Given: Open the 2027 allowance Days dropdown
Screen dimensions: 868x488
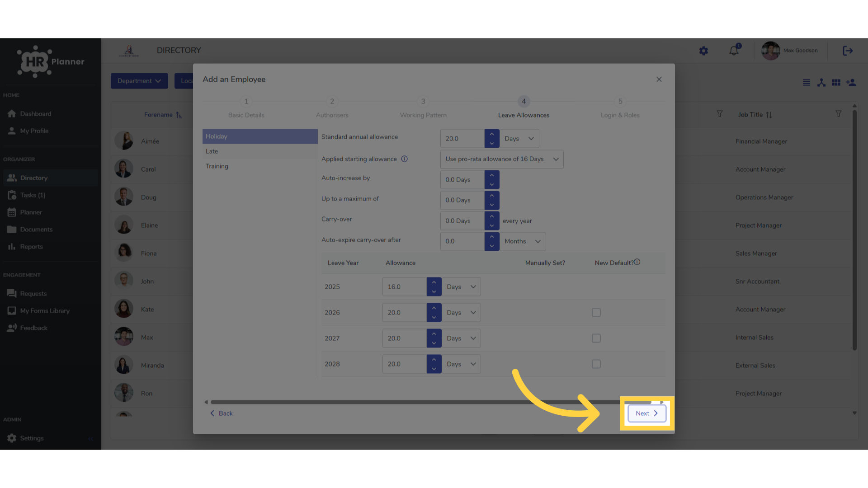Looking at the screenshot, I should coord(461,338).
